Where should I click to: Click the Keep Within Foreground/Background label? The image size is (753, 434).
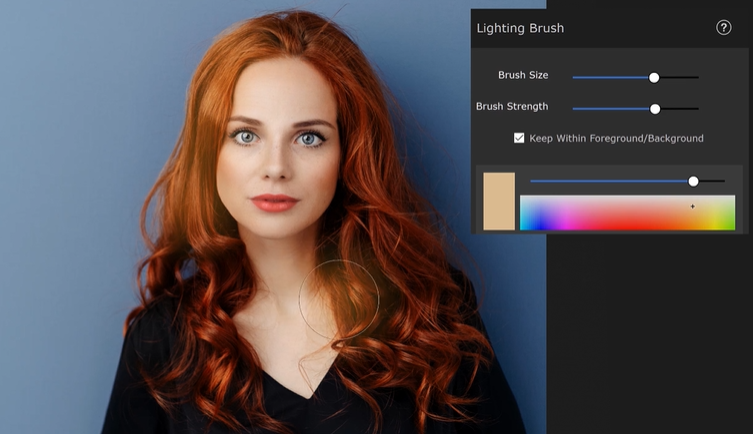click(616, 138)
